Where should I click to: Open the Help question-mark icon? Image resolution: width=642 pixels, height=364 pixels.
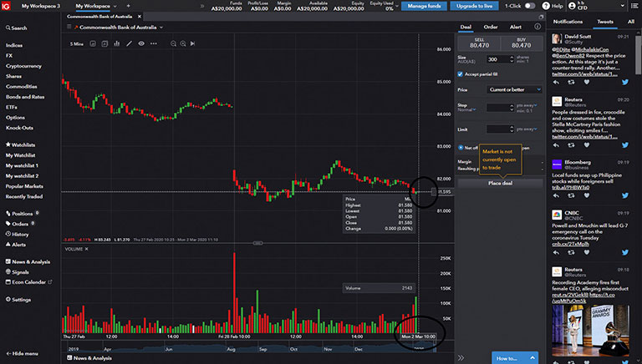point(546,6)
